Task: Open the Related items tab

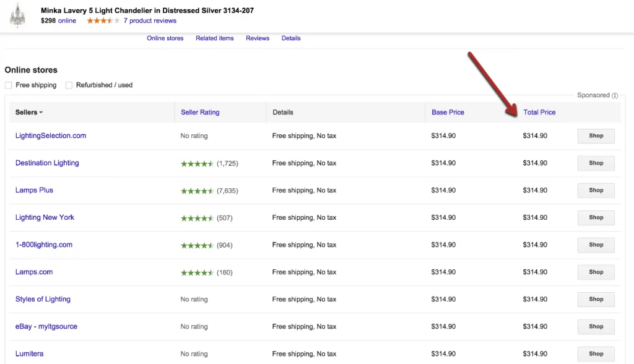Action: click(214, 38)
